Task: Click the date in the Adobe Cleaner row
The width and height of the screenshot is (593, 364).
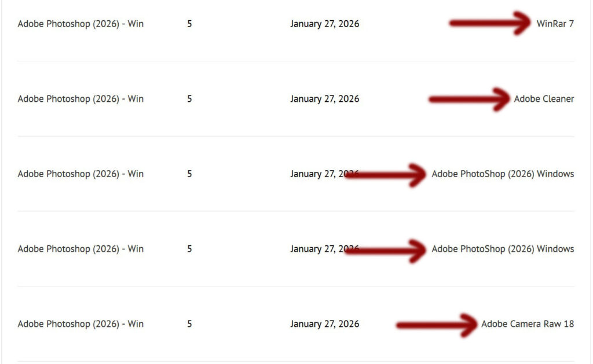Action: [324, 99]
